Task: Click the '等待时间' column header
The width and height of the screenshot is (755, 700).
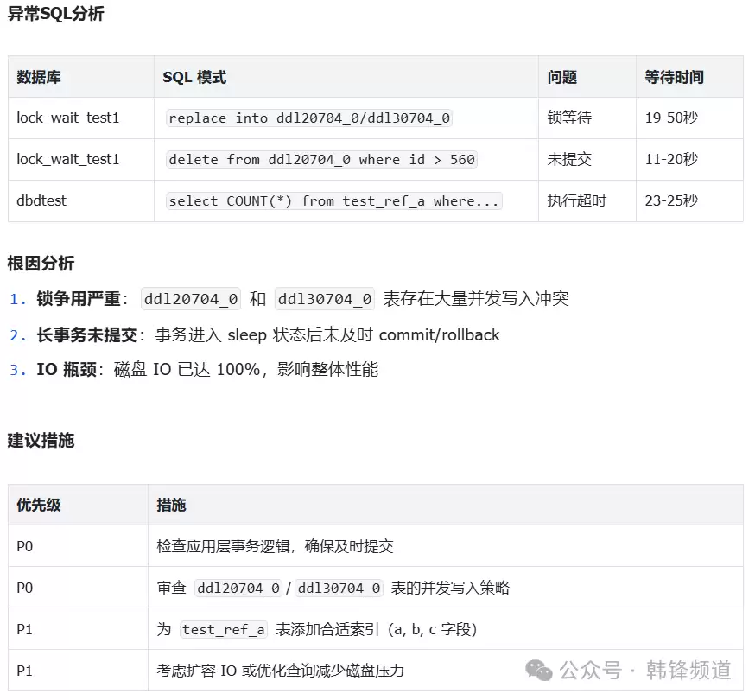Action: click(674, 77)
